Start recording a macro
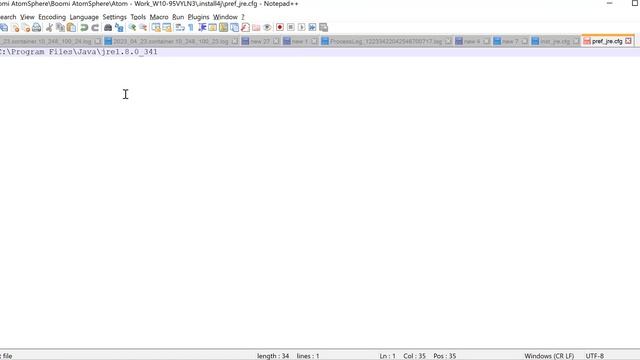The image size is (640, 360). click(280, 27)
